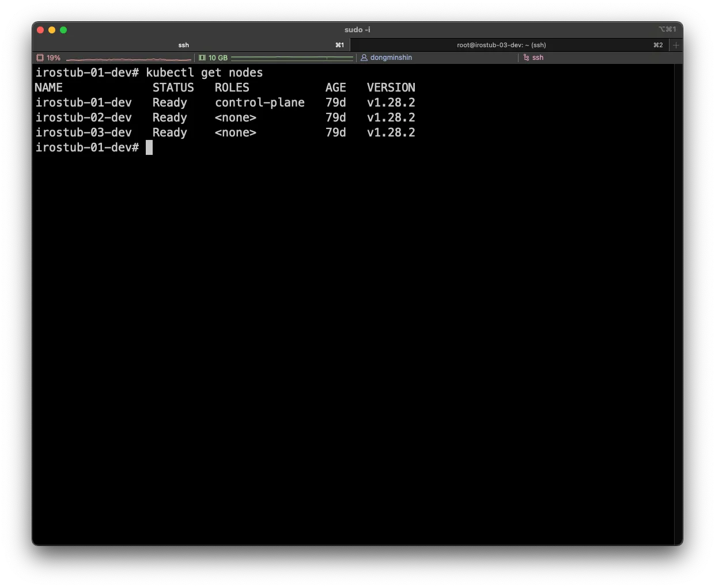
Task: Click the sudo -i window title
Action: coord(357,30)
